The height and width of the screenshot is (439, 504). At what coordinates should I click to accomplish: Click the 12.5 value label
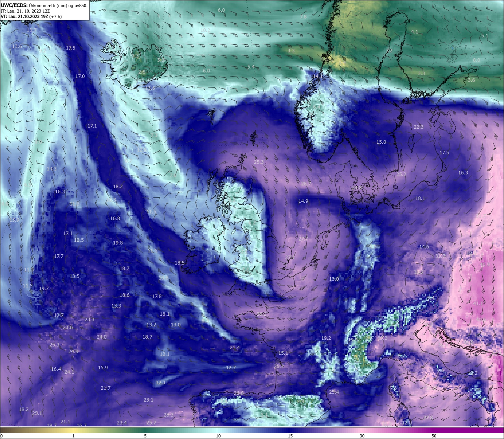tap(79, 240)
